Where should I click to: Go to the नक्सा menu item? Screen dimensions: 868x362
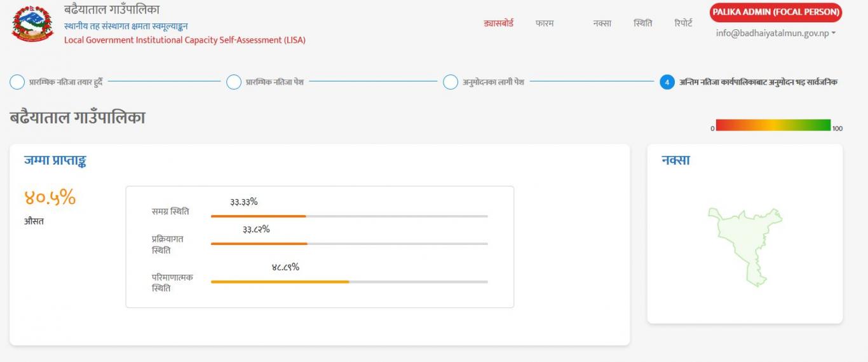tap(602, 23)
